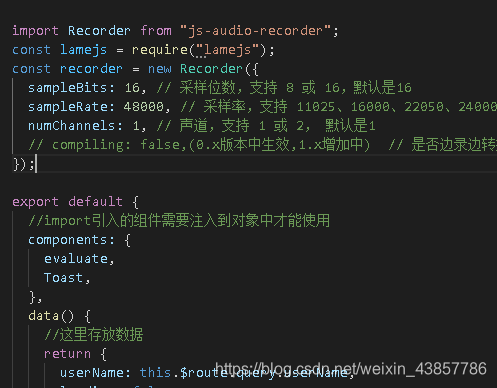Click the require function call

point(160,50)
